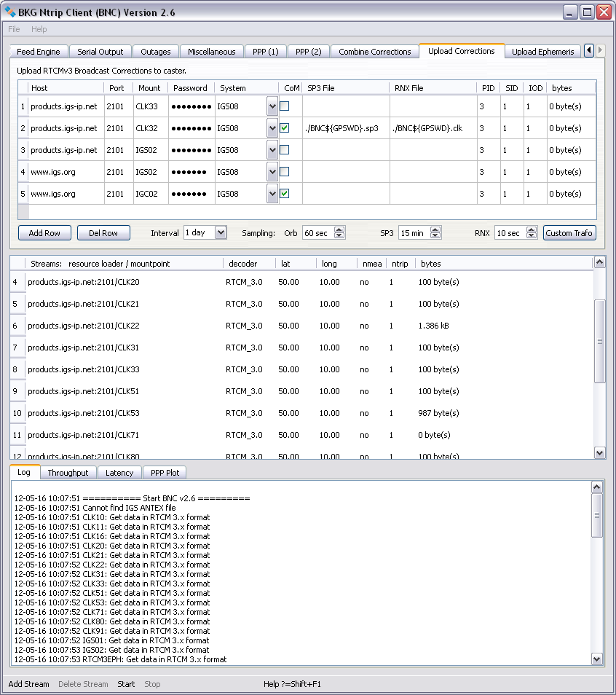Click the Add Row button
This screenshot has height=695, width=616.
tap(44, 233)
